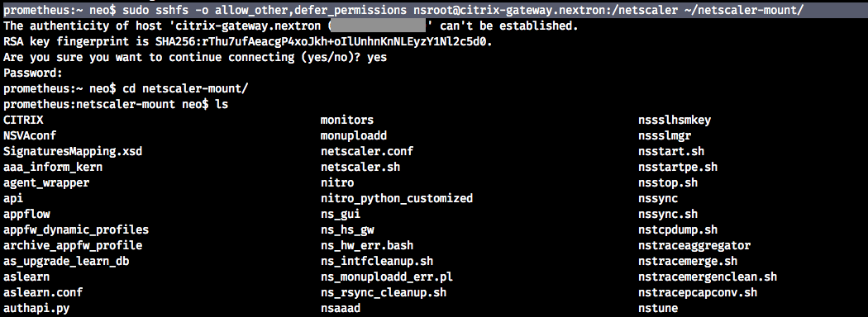Click the CITRIX directory entry
Viewport: 868px width, 317px height.
[23, 120]
